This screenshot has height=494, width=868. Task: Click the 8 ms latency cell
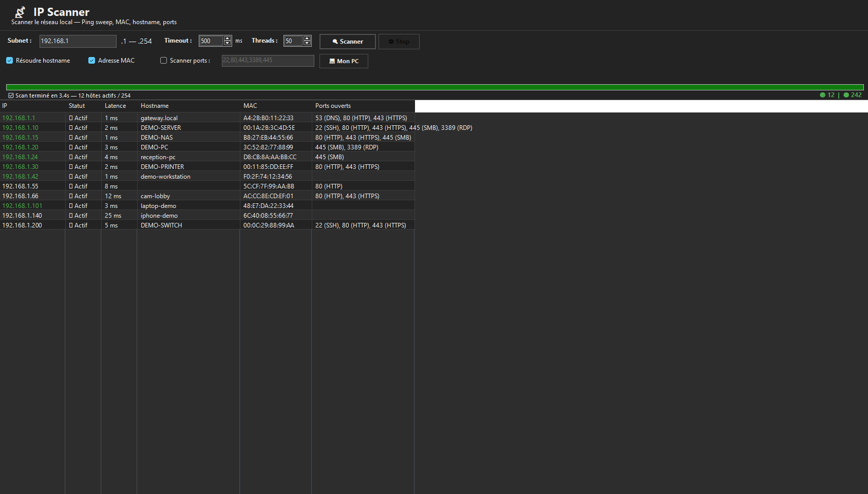click(111, 186)
